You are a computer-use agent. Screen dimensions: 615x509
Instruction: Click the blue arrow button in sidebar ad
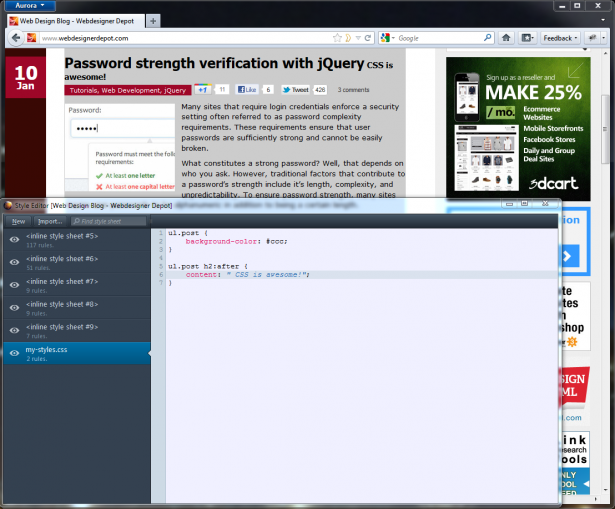coord(570,256)
